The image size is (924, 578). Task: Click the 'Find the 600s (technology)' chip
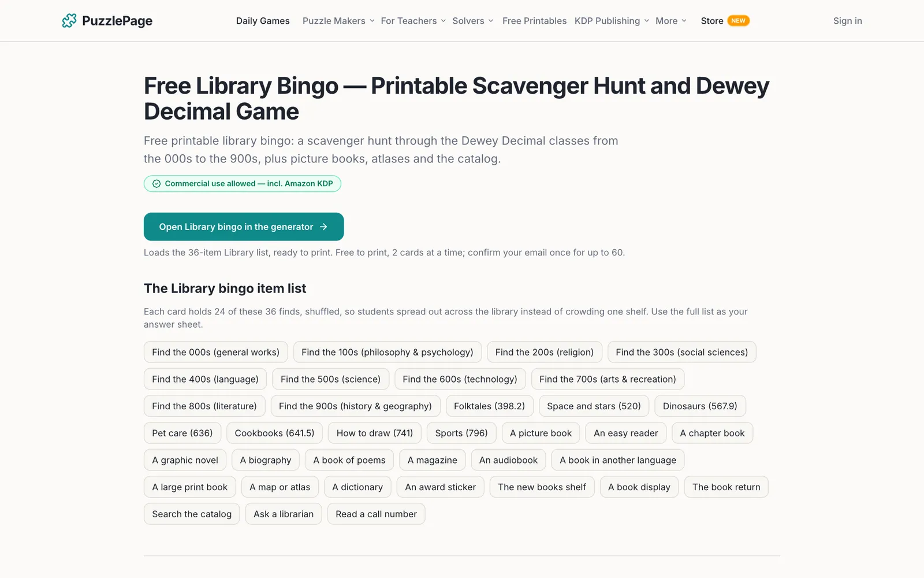[460, 379]
